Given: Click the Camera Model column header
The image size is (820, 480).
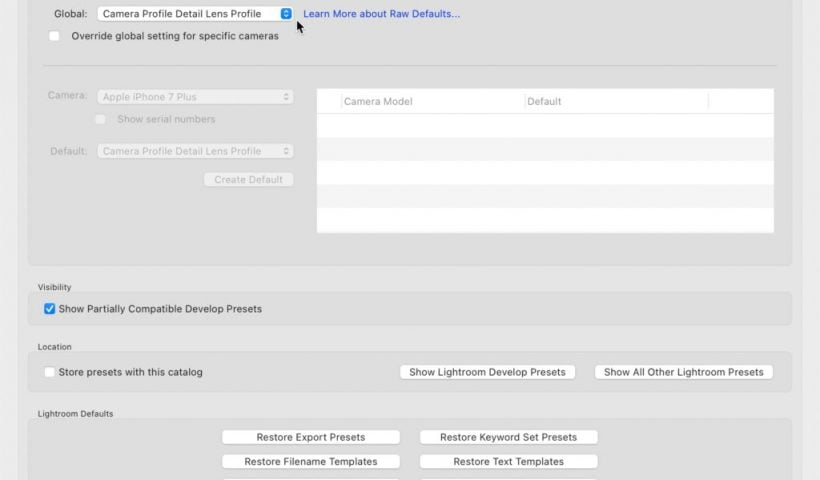Looking at the screenshot, I should point(430,101).
